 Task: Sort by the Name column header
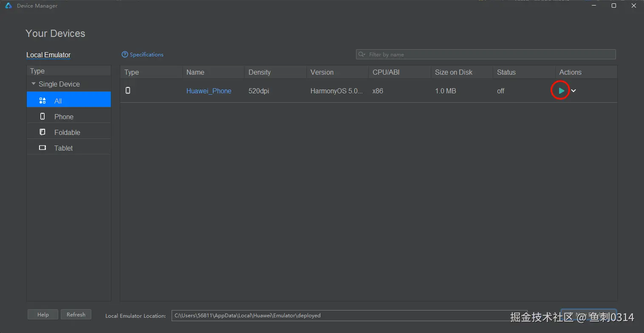[213, 72]
